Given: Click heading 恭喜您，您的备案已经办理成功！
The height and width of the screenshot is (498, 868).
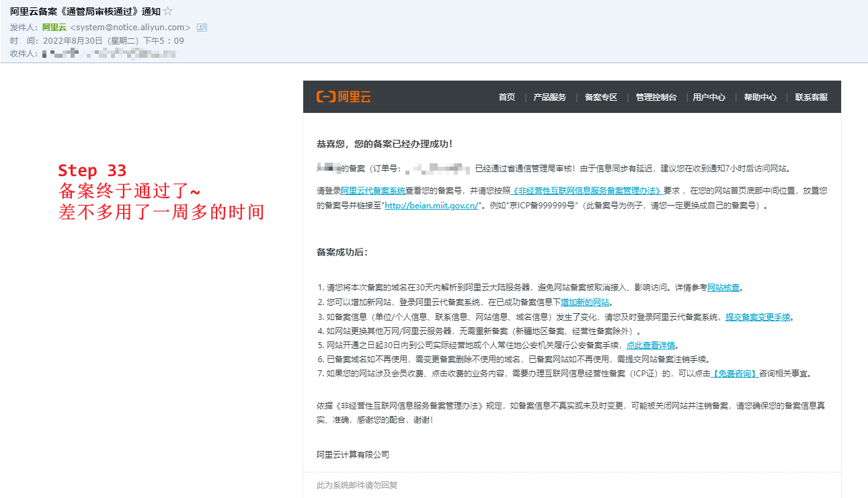Looking at the screenshot, I should pyautogui.click(x=385, y=144).
